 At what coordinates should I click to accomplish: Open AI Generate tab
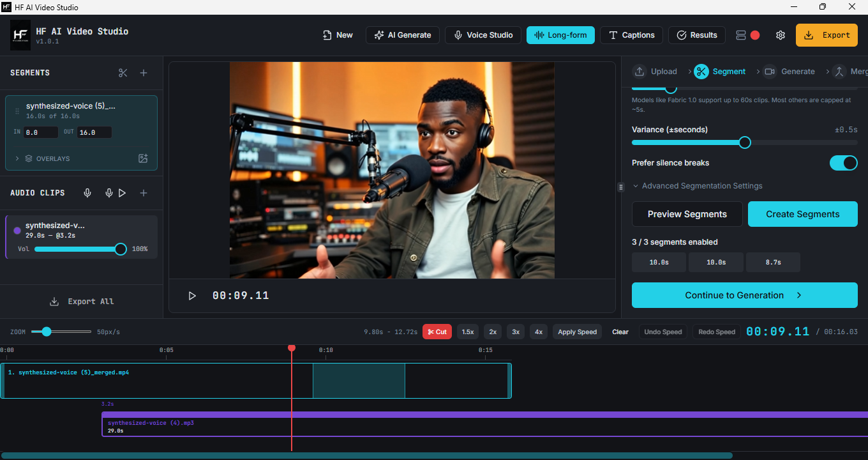click(x=403, y=35)
